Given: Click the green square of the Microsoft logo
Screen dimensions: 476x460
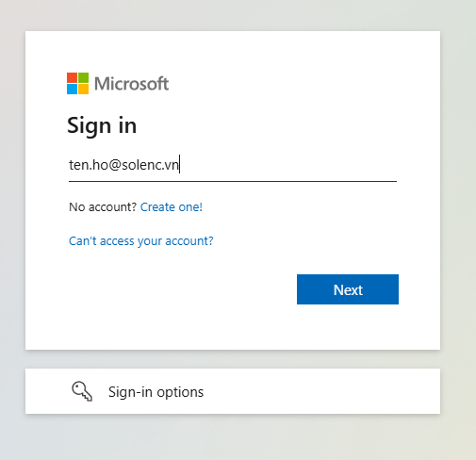Looking at the screenshot, I should [83, 77].
